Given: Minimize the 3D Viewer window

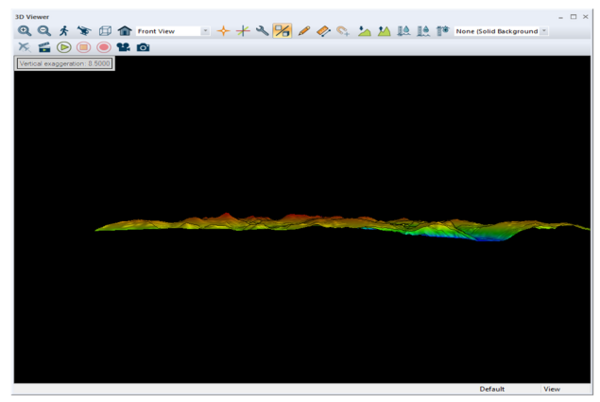Looking at the screenshot, I should tap(561, 17).
